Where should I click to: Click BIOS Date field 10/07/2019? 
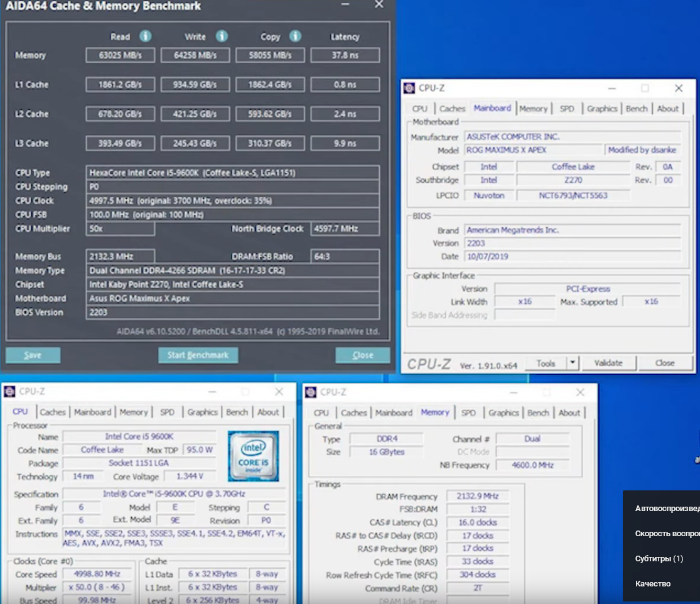click(573, 256)
